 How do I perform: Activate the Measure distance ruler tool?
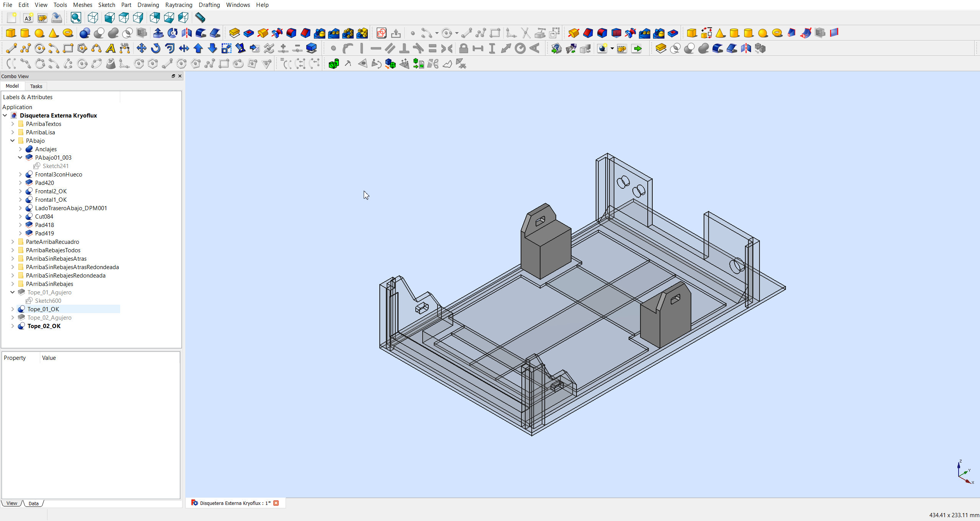tap(200, 18)
